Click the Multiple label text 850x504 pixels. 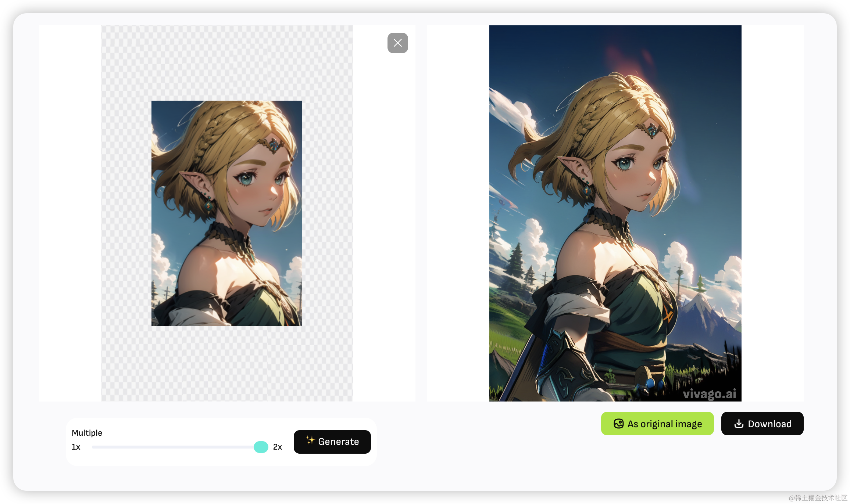click(87, 433)
